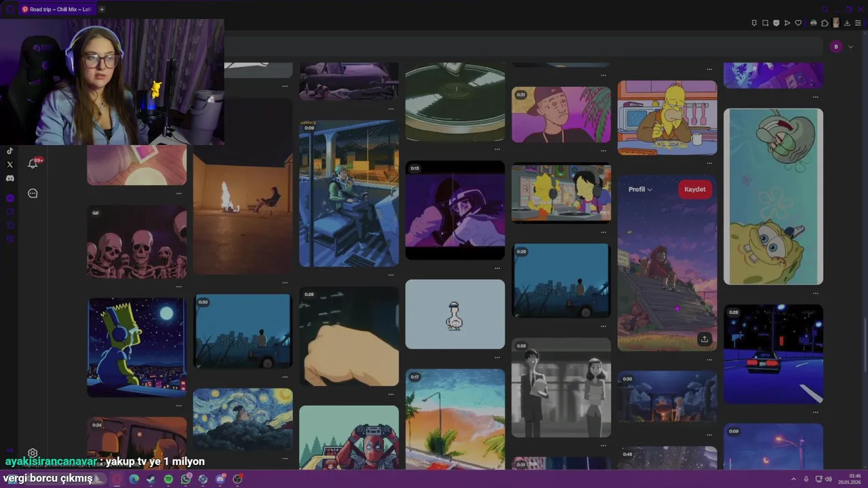Viewport: 868px width, 488px height.
Task: Open the Homer Simpson eating pin
Action: (667, 118)
